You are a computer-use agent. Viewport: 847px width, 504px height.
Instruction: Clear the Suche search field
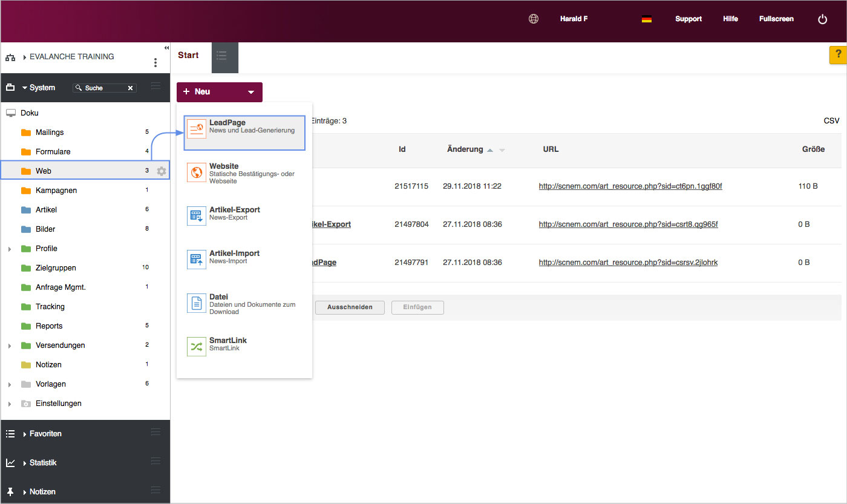tap(130, 88)
